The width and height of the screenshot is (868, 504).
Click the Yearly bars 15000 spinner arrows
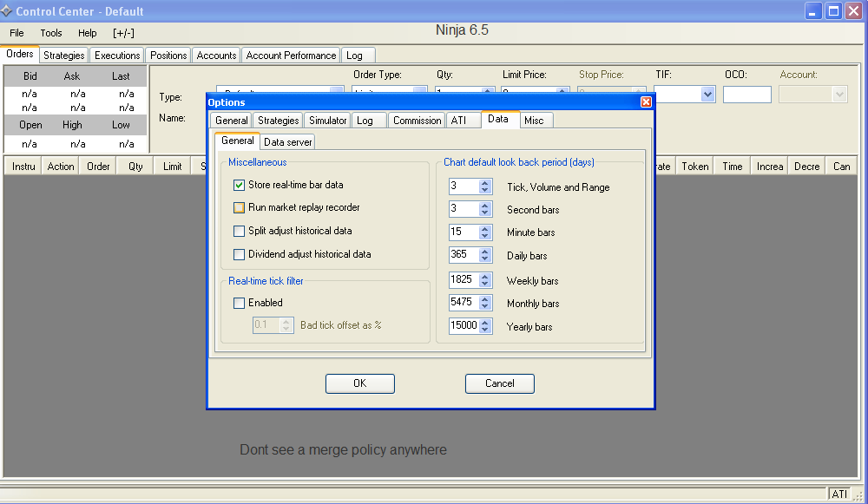485,326
